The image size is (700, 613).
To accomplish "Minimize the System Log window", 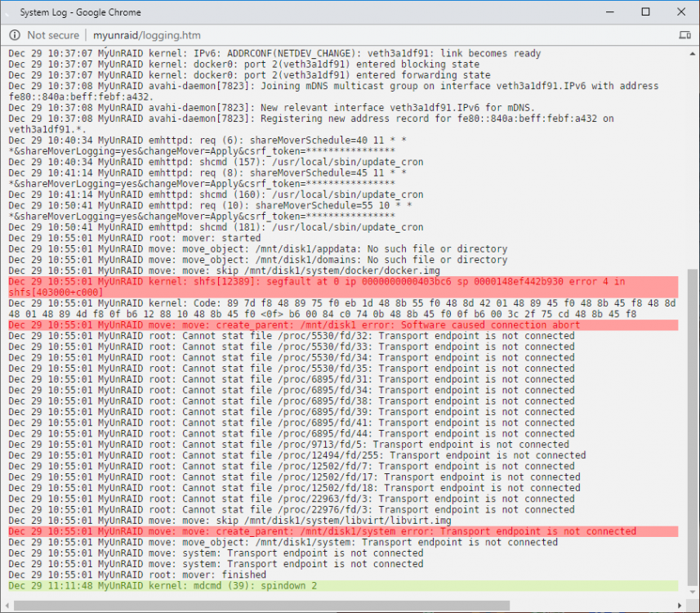I will click(610, 12).
